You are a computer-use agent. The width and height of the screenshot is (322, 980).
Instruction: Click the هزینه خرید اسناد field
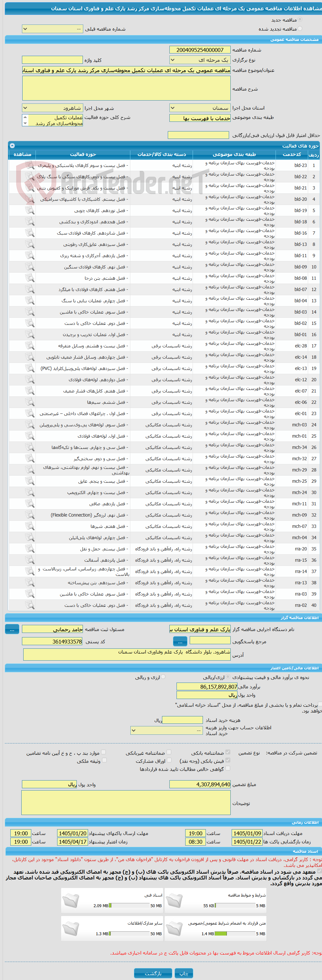point(182,720)
